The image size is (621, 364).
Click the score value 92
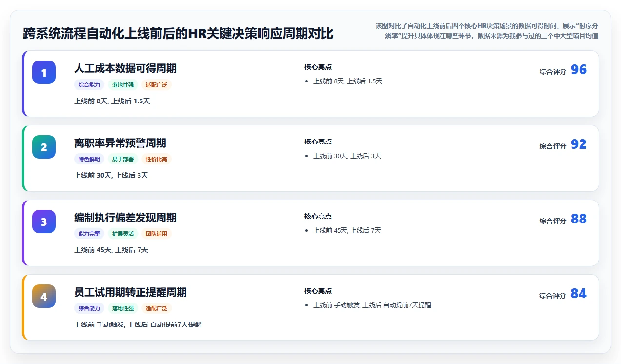(x=579, y=144)
